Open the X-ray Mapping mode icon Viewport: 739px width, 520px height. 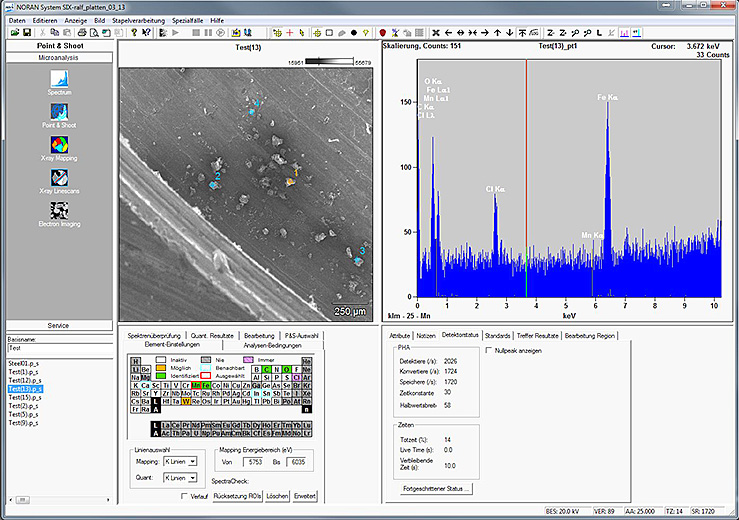click(59, 145)
